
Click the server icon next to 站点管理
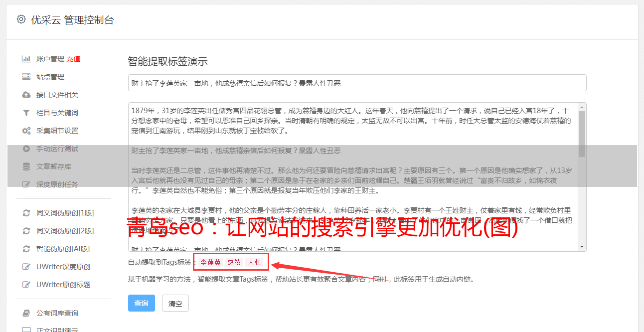coord(26,77)
